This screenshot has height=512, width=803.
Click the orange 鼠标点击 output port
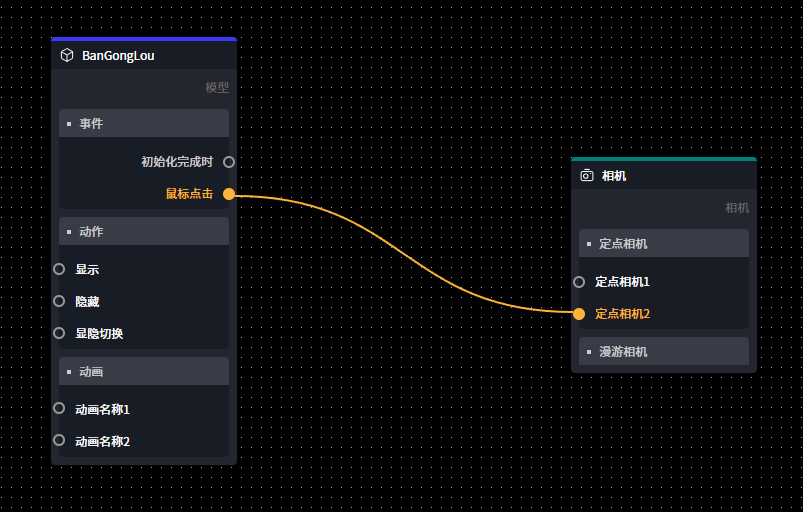[x=229, y=194]
